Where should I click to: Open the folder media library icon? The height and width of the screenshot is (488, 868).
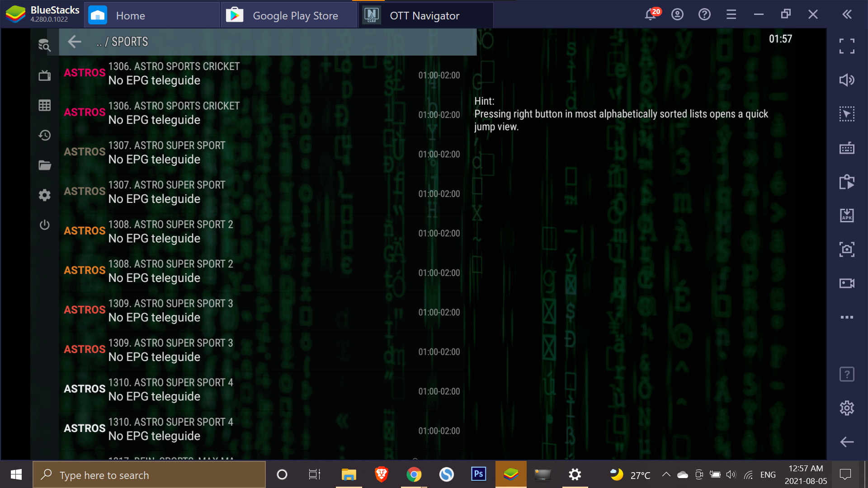click(44, 165)
